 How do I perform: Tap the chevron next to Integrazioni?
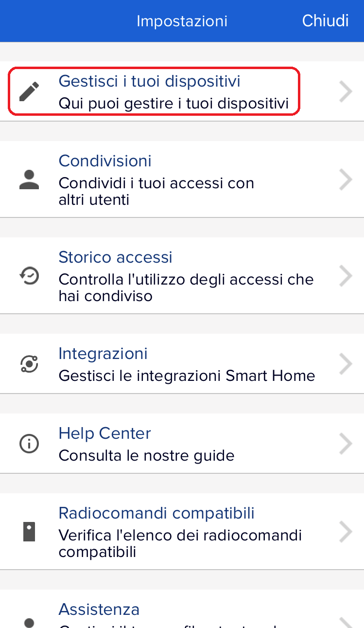pos(345,364)
